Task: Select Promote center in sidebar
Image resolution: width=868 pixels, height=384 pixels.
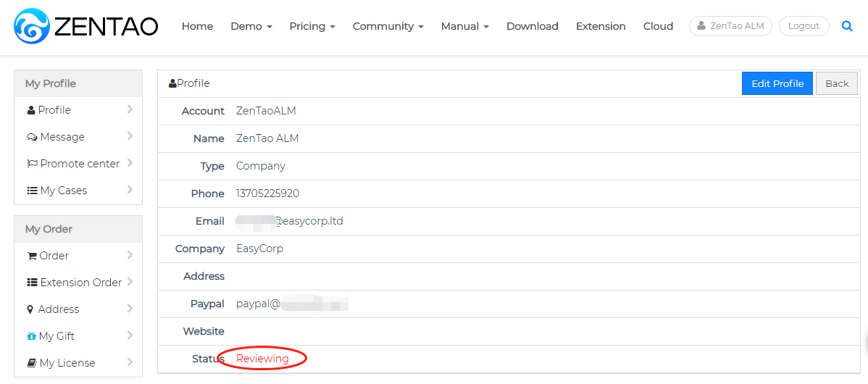Action: [x=78, y=164]
